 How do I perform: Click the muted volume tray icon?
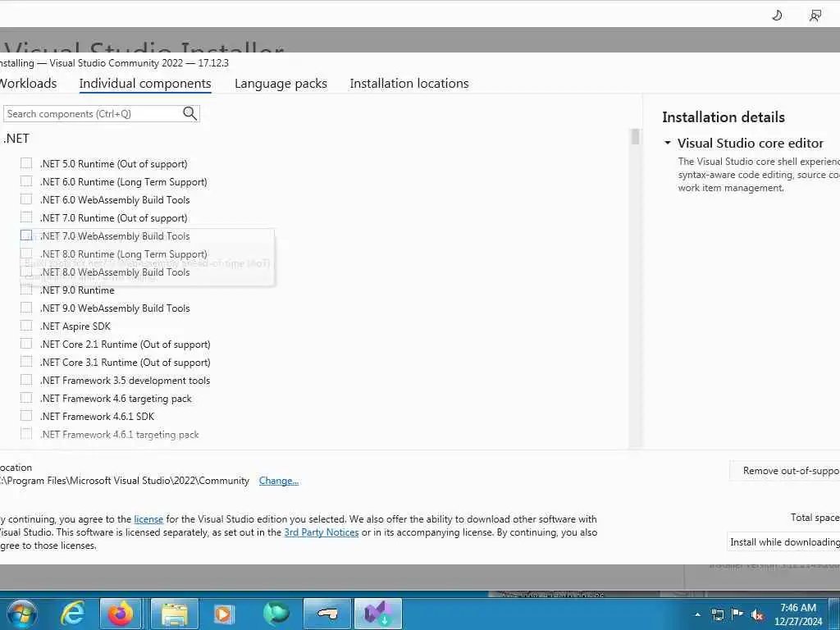(757, 615)
